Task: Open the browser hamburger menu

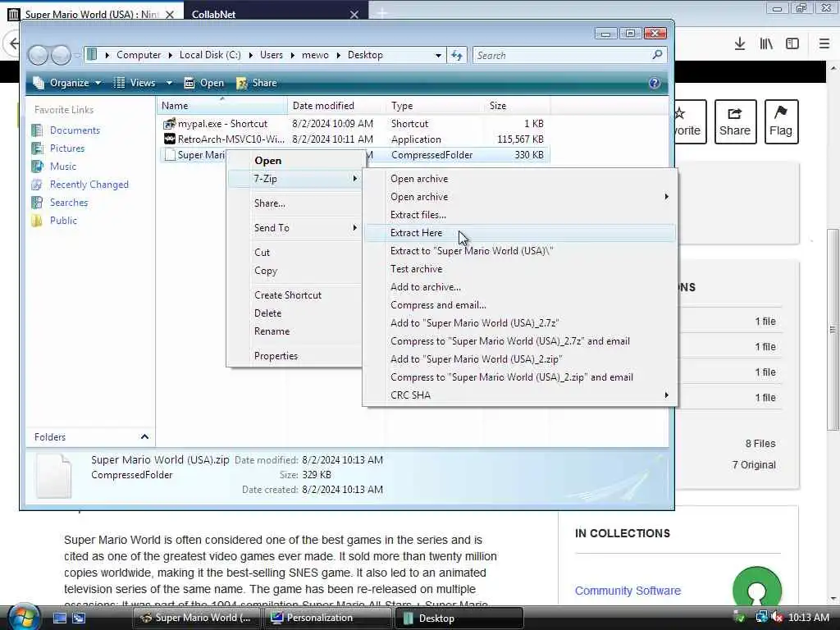Action: (x=824, y=43)
